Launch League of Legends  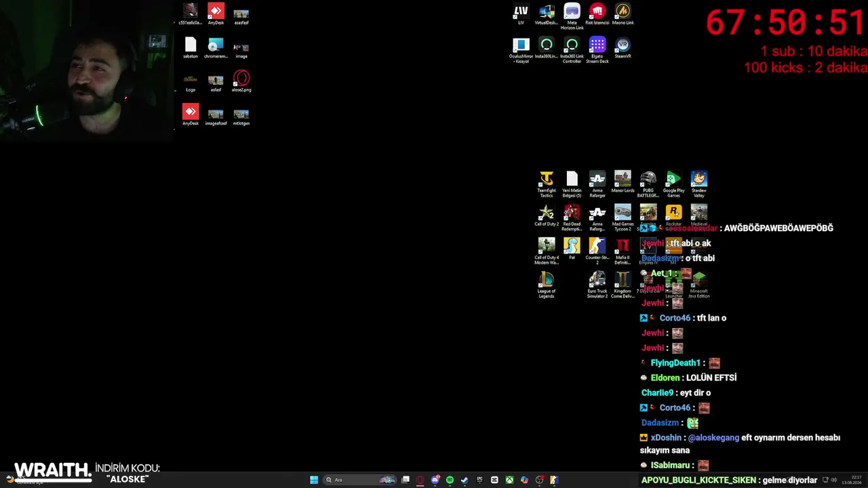coord(547,285)
